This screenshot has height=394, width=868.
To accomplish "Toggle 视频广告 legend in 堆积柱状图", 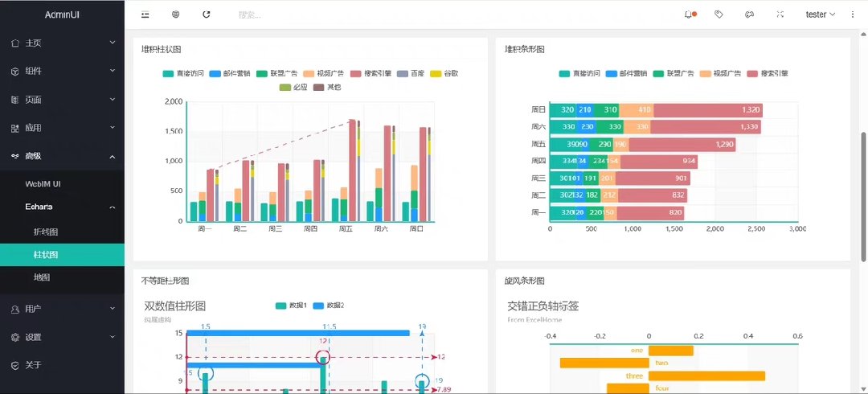I will coord(324,73).
